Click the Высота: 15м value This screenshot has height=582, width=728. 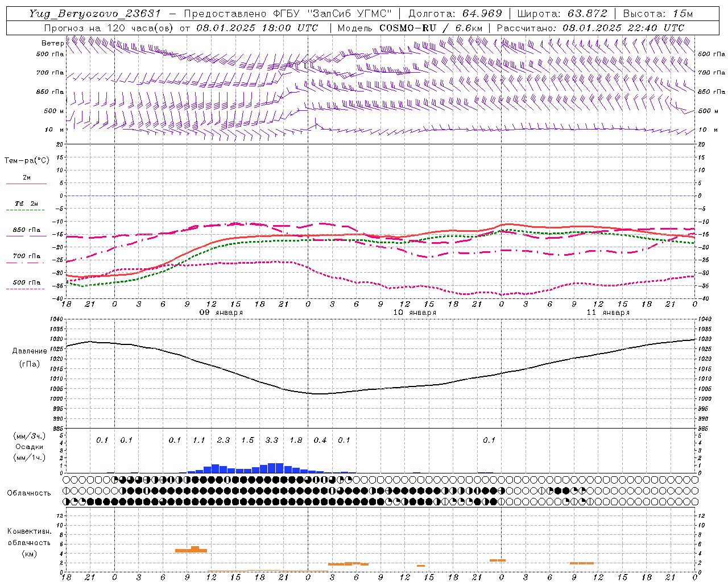point(658,14)
